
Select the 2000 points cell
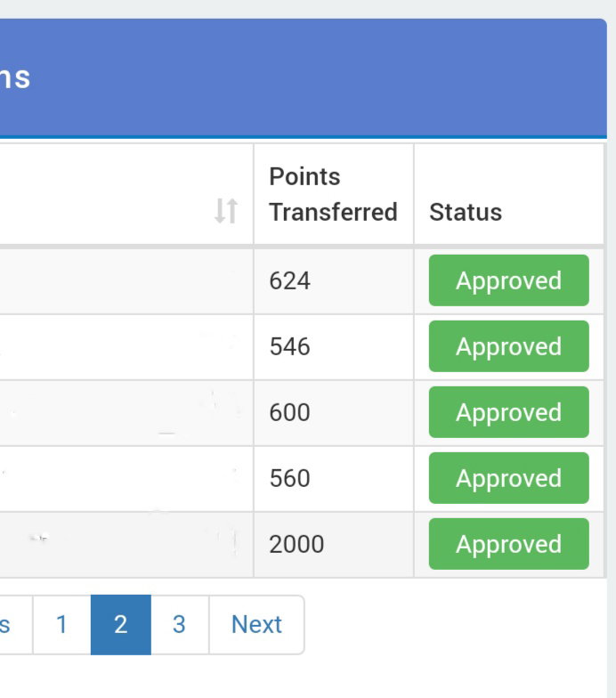[x=333, y=545]
